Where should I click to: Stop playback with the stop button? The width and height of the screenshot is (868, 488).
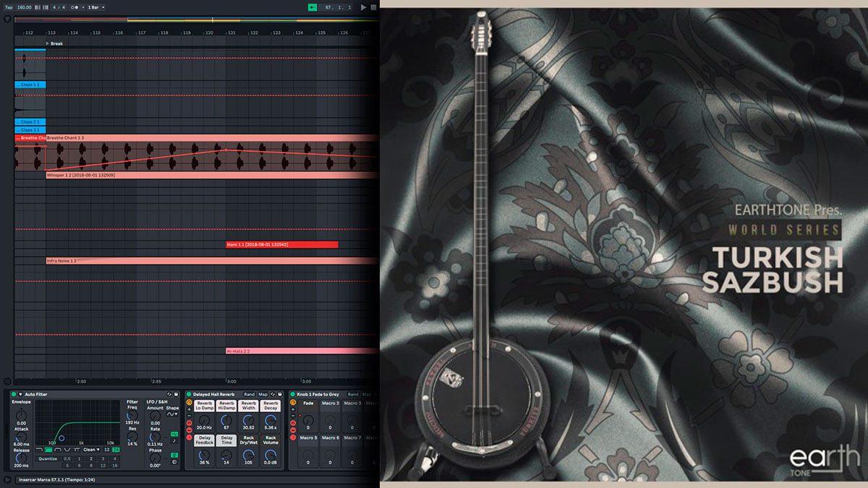click(x=375, y=7)
